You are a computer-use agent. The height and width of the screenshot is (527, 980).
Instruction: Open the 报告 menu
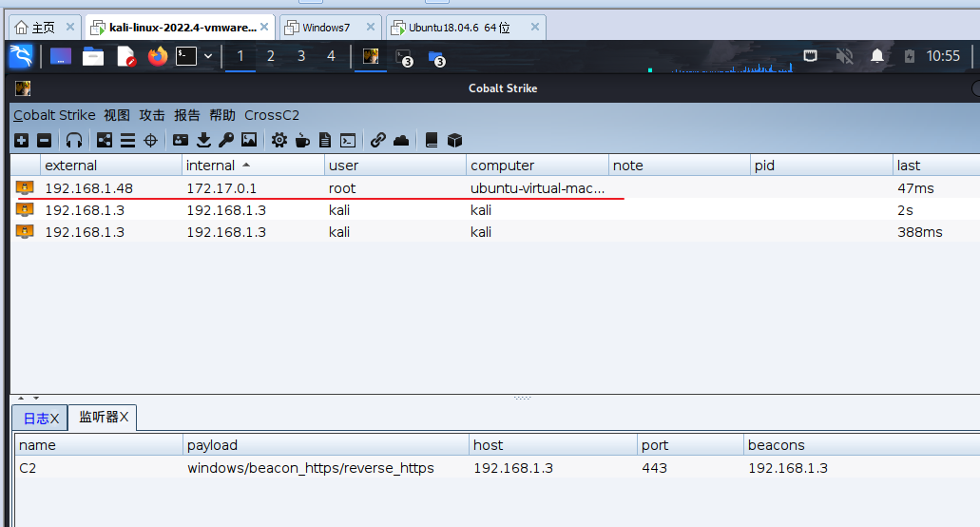(x=187, y=115)
